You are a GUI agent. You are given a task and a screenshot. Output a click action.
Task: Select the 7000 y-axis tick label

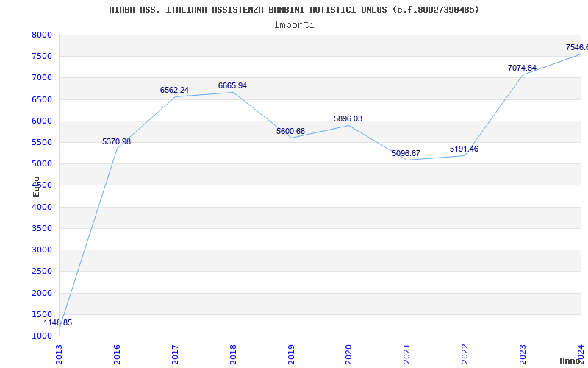pos(42,78)
